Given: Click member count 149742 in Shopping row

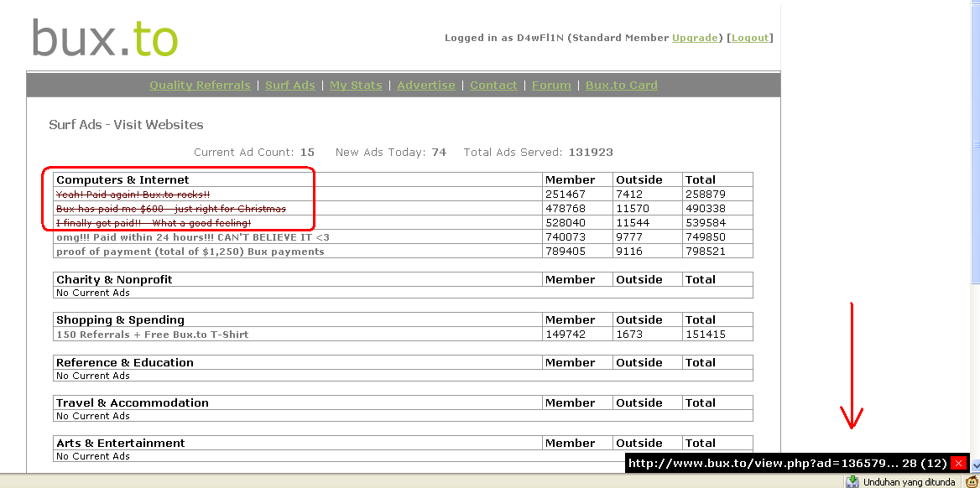Looking at the screenshot, I should pyautogui.click(x=566, y=335).
